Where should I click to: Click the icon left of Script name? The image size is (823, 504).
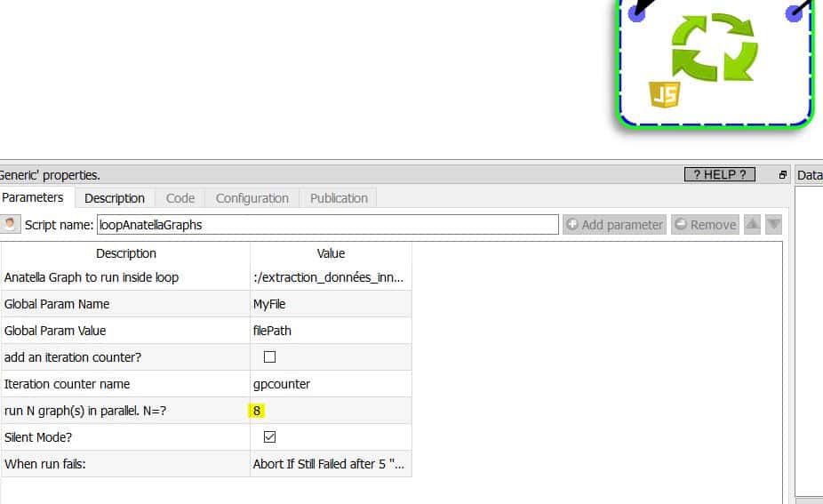point(11,225)
